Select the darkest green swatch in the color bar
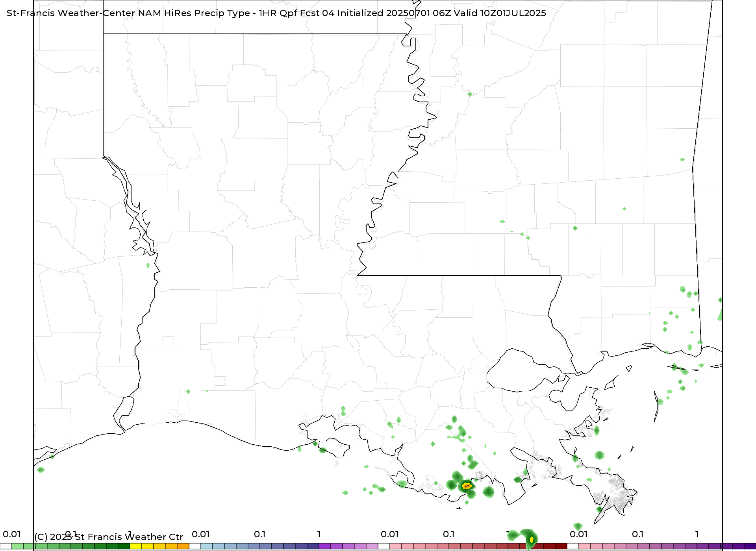756x551 pixels. (x=124, y=546)
